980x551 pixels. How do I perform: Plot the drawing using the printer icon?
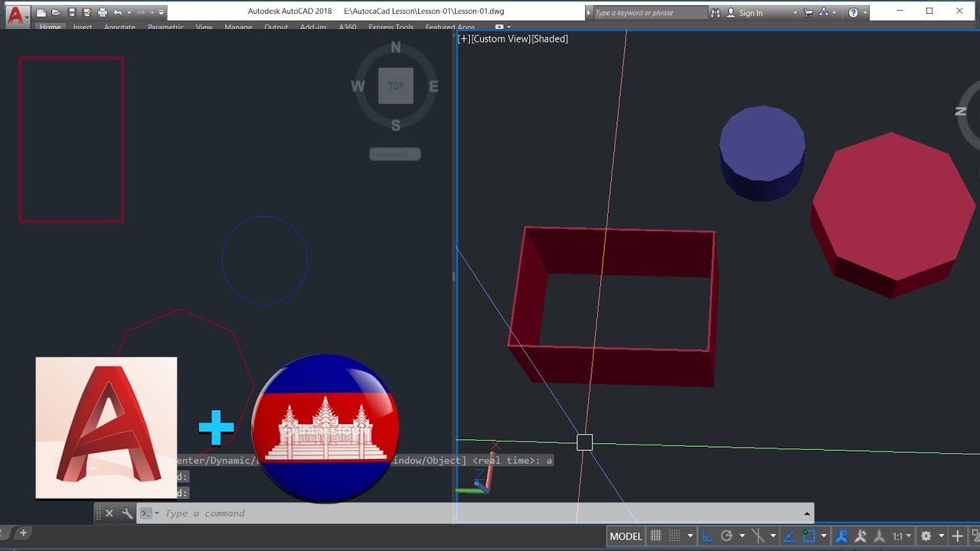point(103,12)
